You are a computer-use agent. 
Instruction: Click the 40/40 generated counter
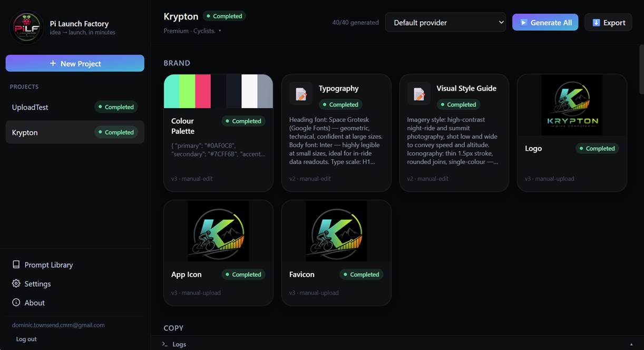(355, 23)
